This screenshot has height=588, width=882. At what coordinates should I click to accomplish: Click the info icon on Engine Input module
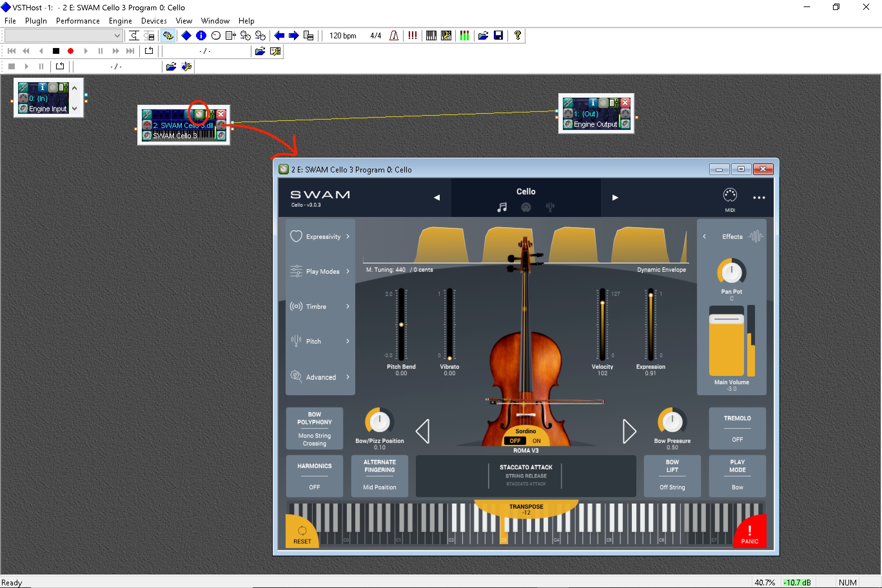coord(42,87)
